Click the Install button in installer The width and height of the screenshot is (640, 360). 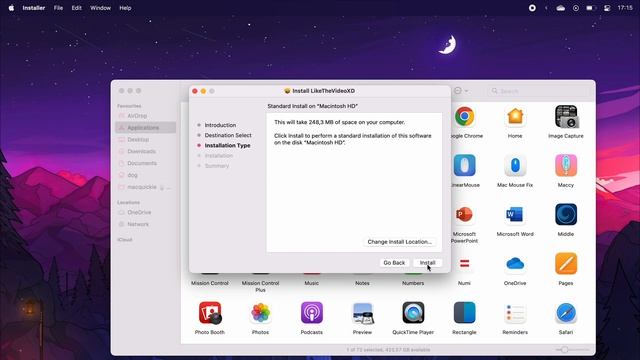(427, 263)
